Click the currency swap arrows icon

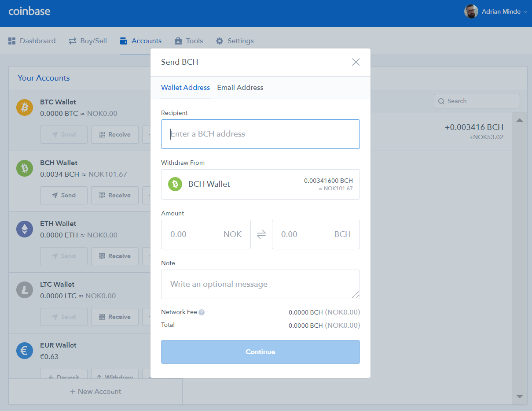pos(261,235)
